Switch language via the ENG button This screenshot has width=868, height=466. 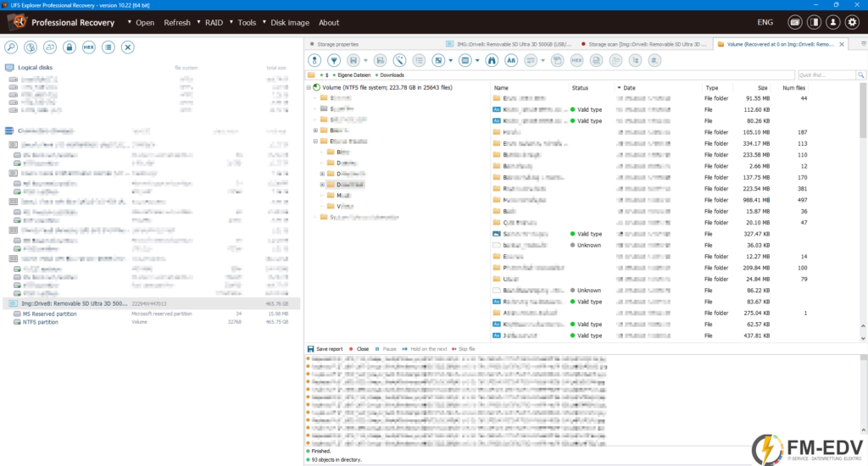click(x=765, y=22)
